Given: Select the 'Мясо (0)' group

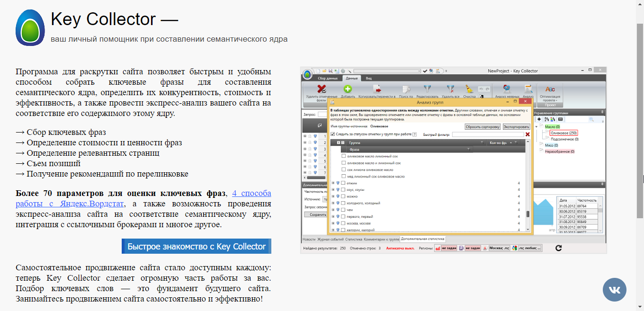Looking at the screenshot, I should [552, 145].
